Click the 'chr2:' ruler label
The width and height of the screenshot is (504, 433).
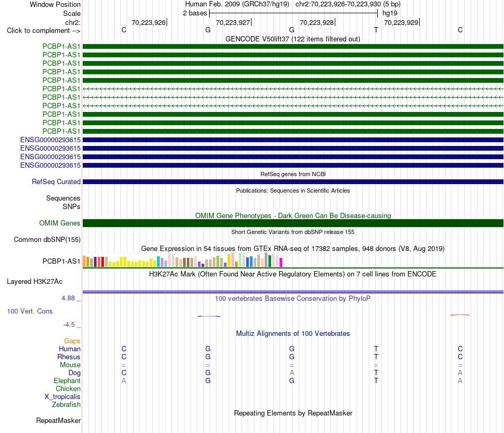[x=73, y=22]
